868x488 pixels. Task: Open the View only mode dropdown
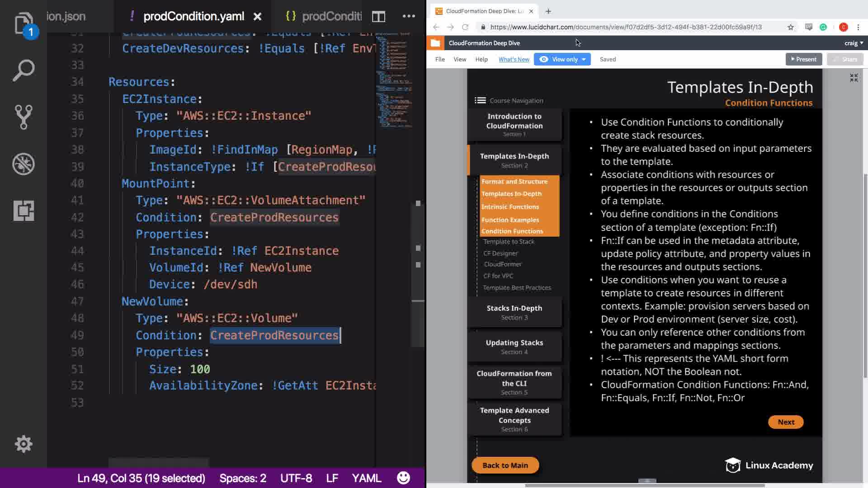[x=562, y=59]
